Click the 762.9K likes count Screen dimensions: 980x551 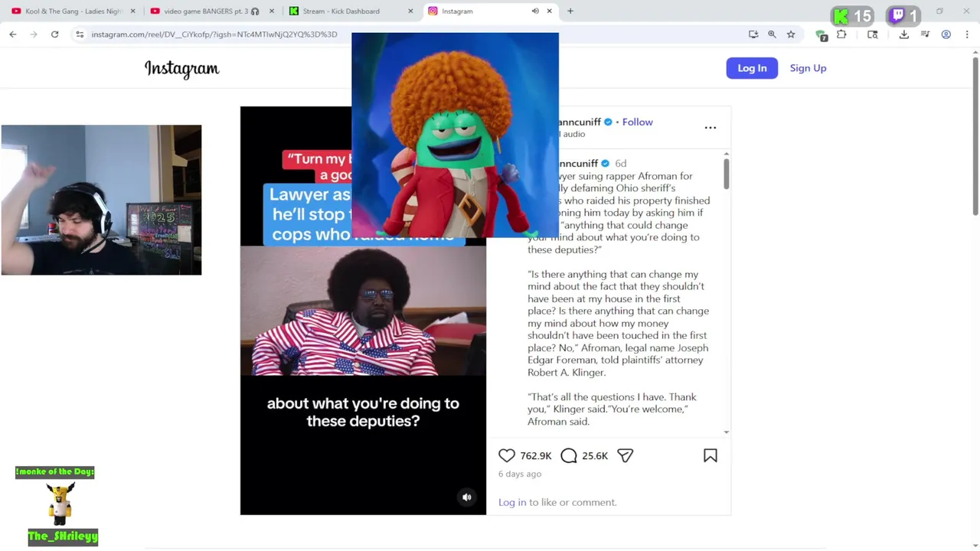(536, 455)
